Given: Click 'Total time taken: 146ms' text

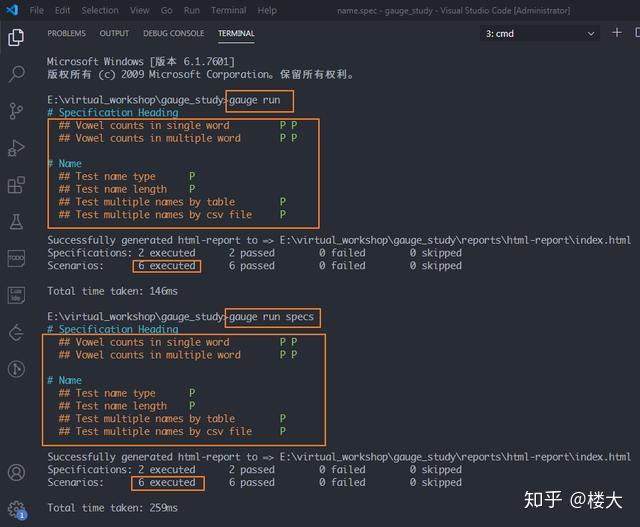Looking at the screenshot, I should [112, 291].
